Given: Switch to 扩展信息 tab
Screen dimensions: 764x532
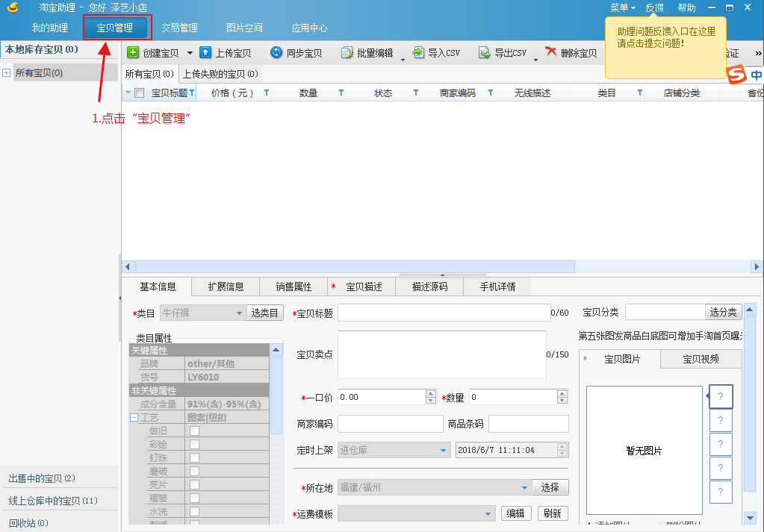Looking at the screenshot, I should 226,287.
